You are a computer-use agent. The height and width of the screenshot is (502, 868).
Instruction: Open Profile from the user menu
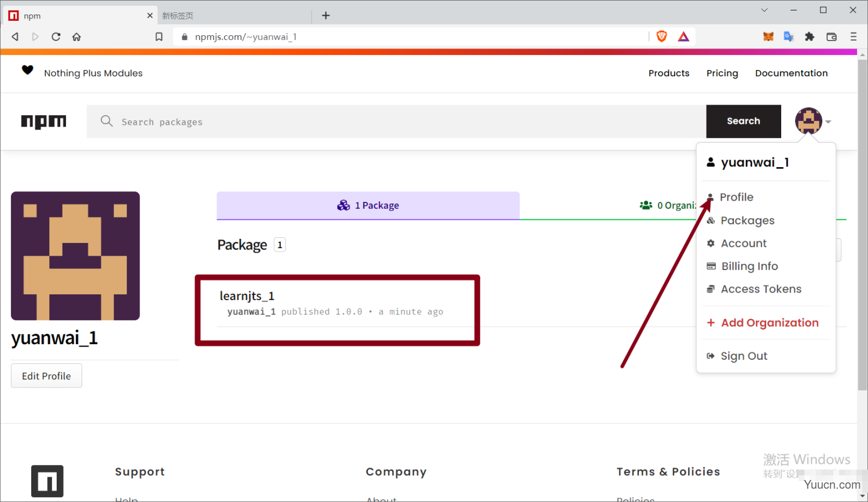point(736,197)
